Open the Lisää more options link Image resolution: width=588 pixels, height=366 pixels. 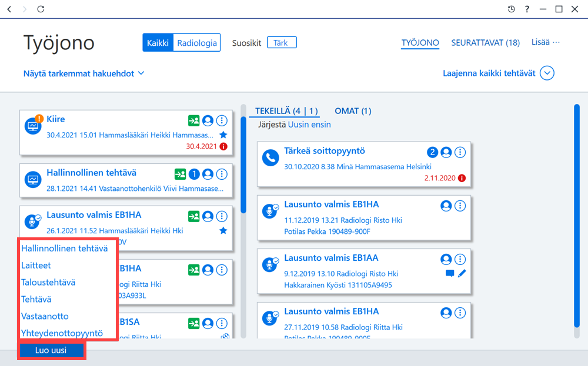click(x=546, y=42)
